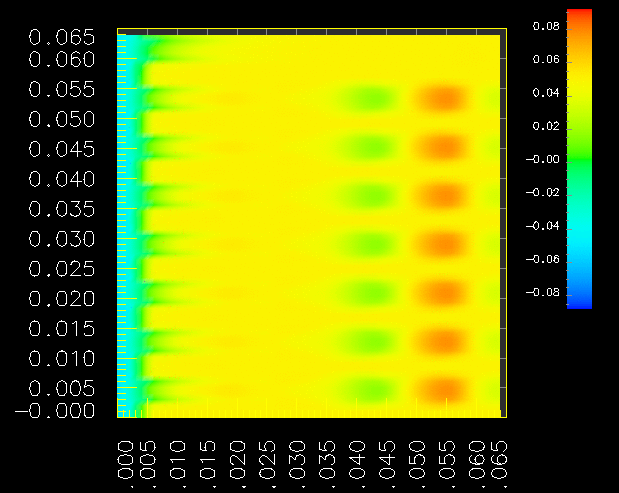
Task: Click the topmost orange hotspot in the plot
Action: point(442,98)
